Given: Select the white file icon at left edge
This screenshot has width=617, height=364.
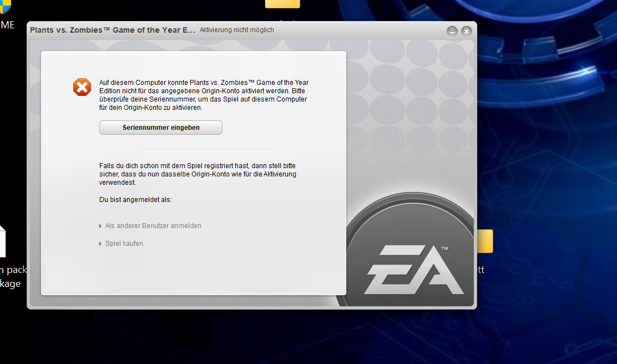Looking at the screenshot, I should click(2, 241).
